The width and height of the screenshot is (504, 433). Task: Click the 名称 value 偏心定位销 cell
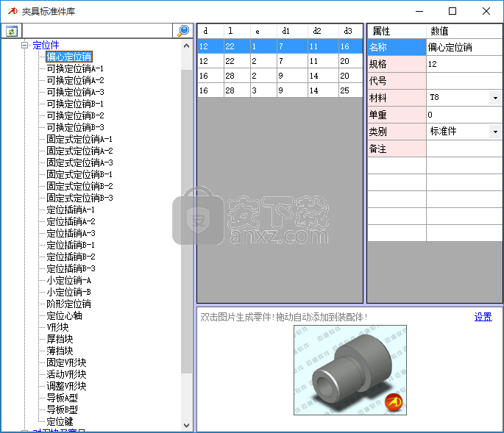pos(464,47)
